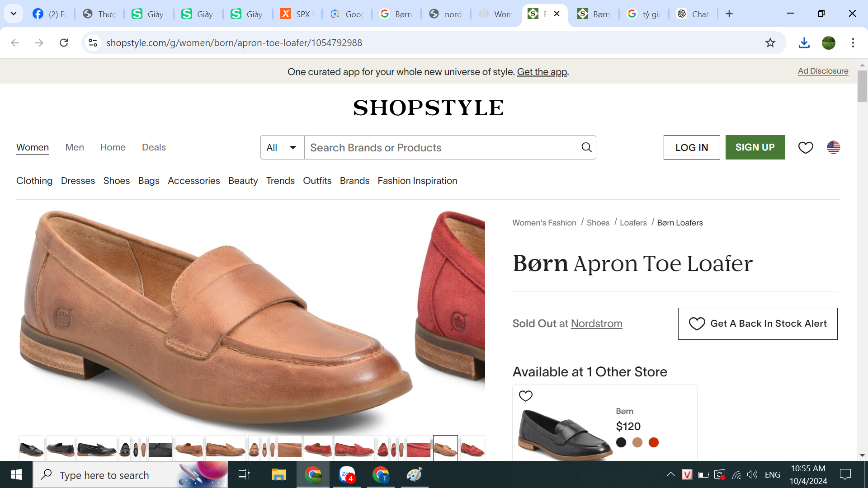Show hidden system tray icons

click(x=670, y=474)
